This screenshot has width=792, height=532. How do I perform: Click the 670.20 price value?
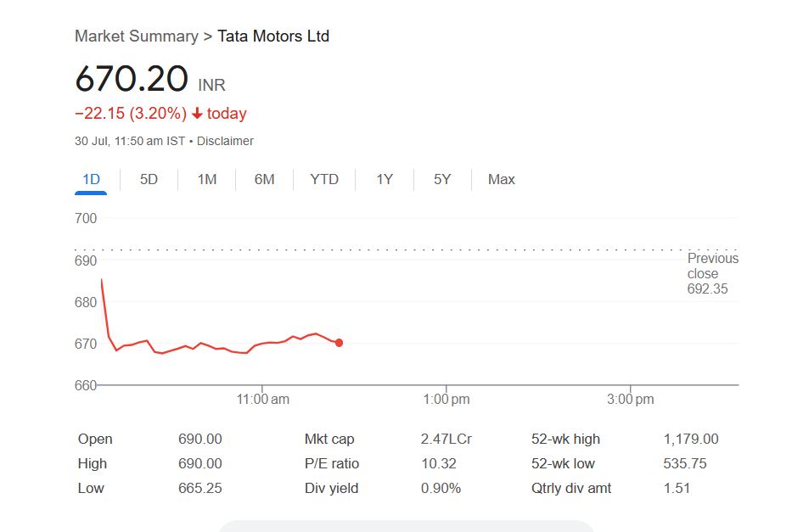(x=132, y=79)
